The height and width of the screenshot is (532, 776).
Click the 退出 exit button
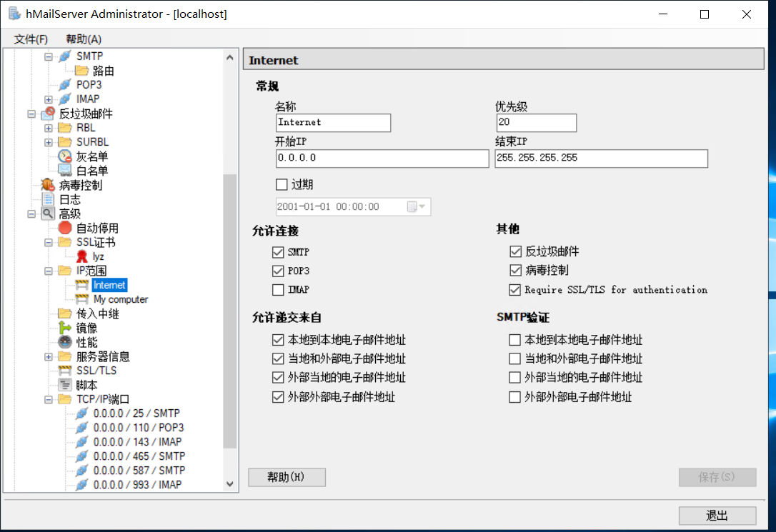point(717,515)
